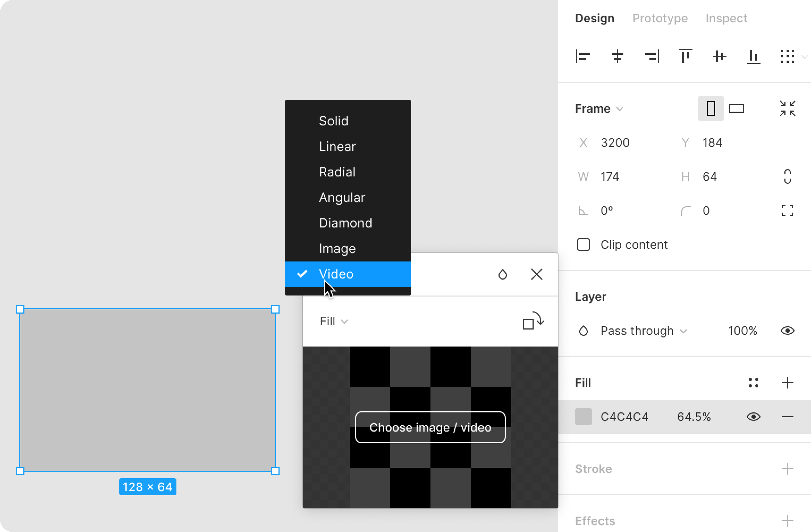Screen dimensions: 811x532
Task: Click the Choose image / video button
Action: (430, 427)
